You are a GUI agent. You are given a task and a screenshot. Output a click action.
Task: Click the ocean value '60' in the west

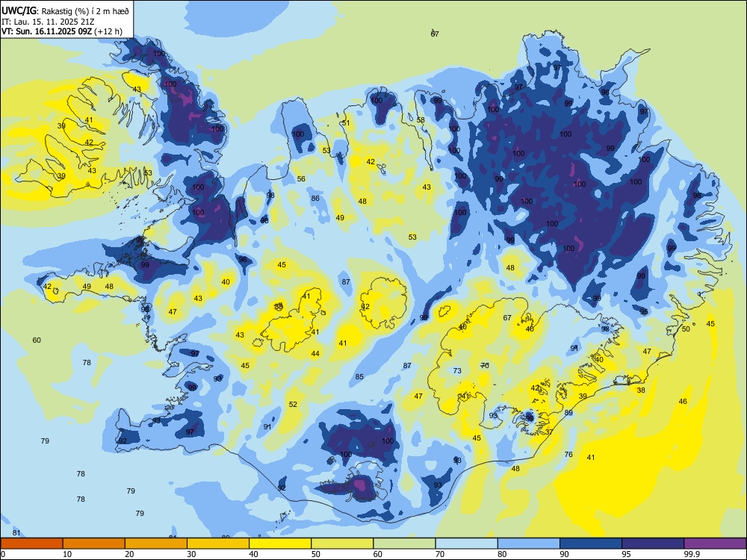pyautogui.click(x=37, y=340)
